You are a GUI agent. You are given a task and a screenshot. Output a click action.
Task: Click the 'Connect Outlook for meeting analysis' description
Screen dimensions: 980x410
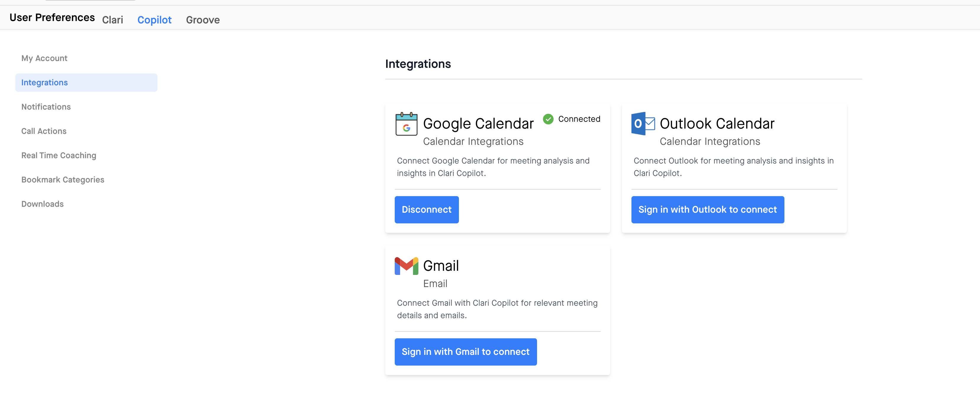coord(734,167)
